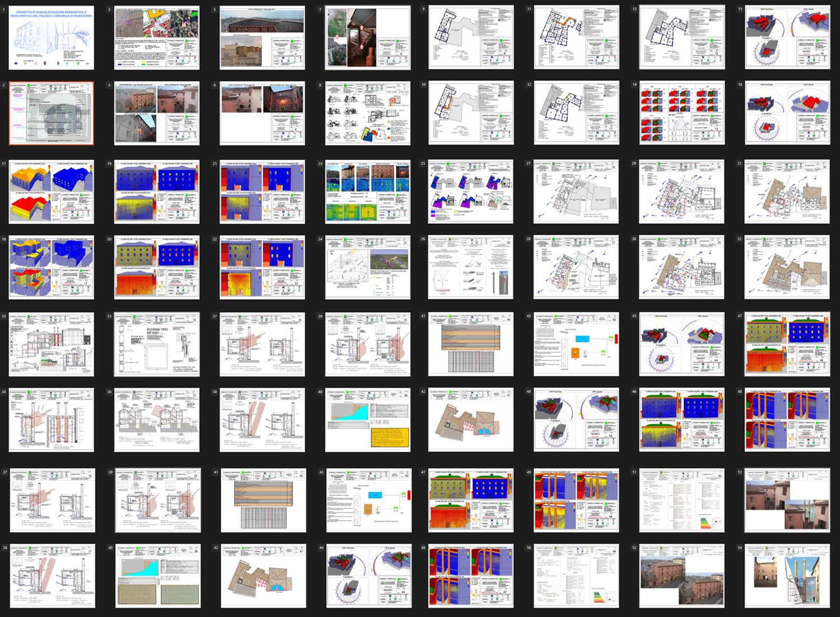Select slide 5 thumbnail

click(263, 38)
